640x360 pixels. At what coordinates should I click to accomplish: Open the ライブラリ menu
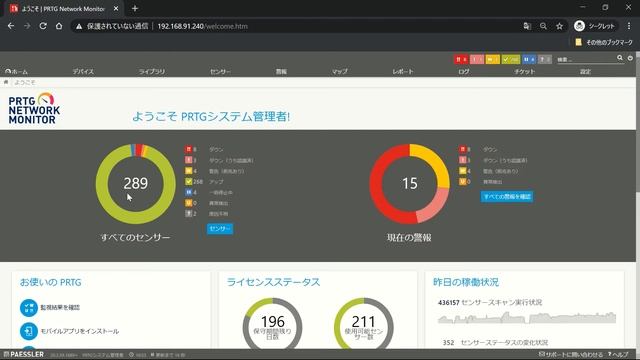tap(152, 71)
